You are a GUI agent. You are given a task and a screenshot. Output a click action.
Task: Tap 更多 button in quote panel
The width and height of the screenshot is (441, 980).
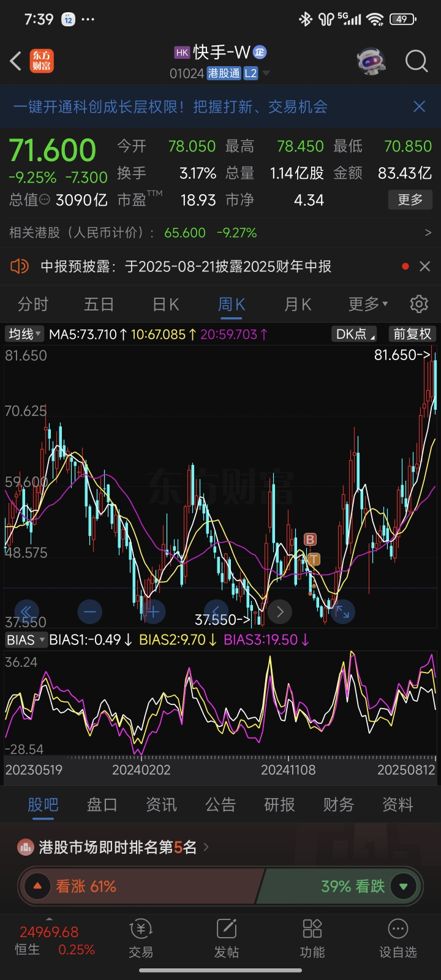[x=410, y=200]
